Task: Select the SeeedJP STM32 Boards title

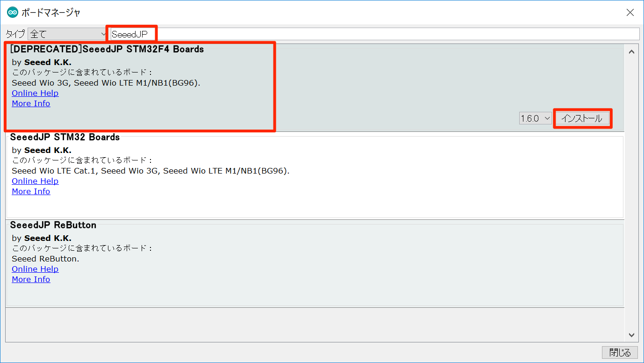Action: (x=65, y=137)
